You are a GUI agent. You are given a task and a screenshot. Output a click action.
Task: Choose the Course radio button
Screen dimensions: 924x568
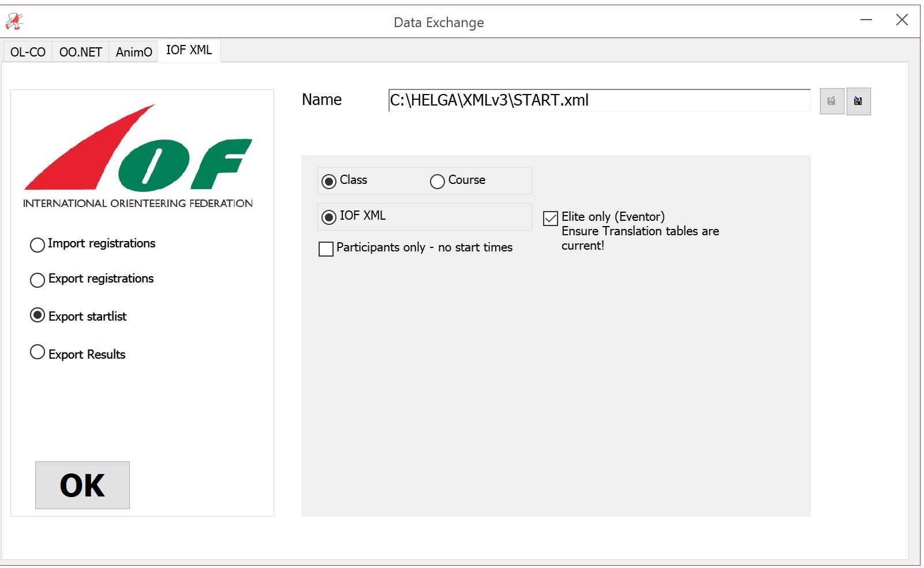point(437,182)
